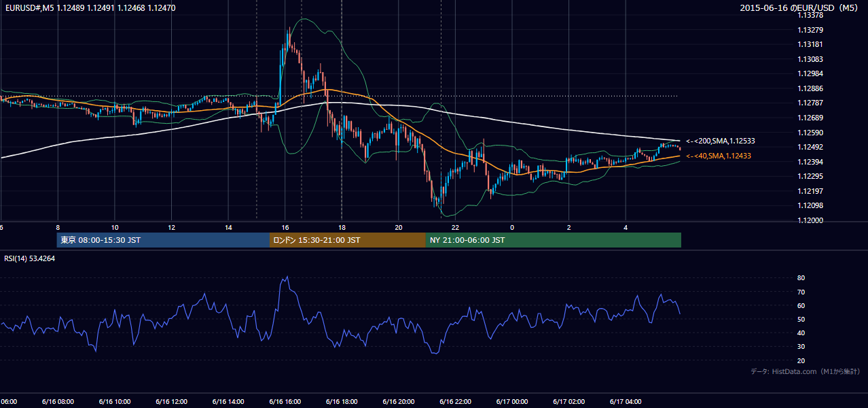This screenshot has height=408, width=868.
Task: Click RSI scale value 70
Action: 801,292
